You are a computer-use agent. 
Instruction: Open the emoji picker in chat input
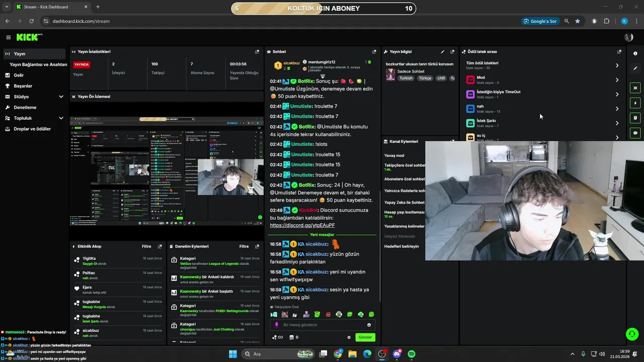pyautogui.click(x=369, y=325)
